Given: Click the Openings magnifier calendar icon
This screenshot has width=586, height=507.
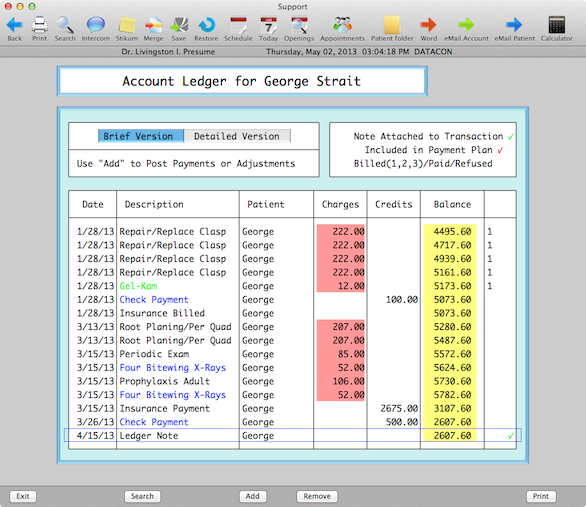Looking at the screenshot, I should [x=299, y=25].
